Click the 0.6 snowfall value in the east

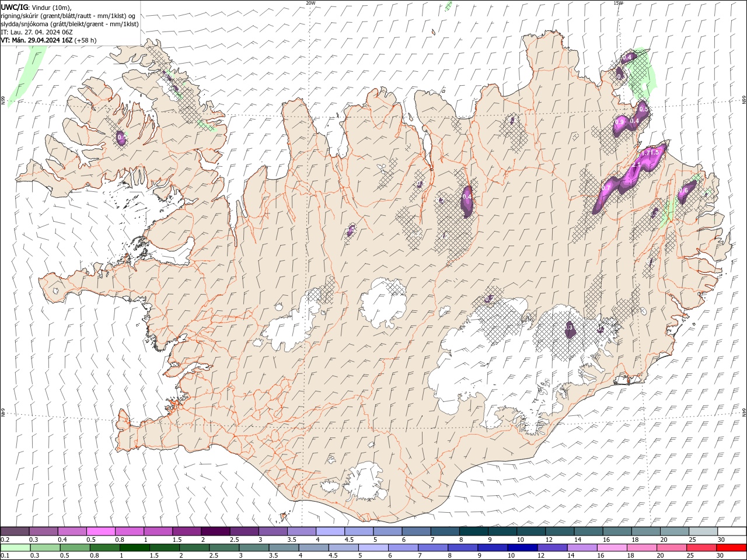pos(684,191)
